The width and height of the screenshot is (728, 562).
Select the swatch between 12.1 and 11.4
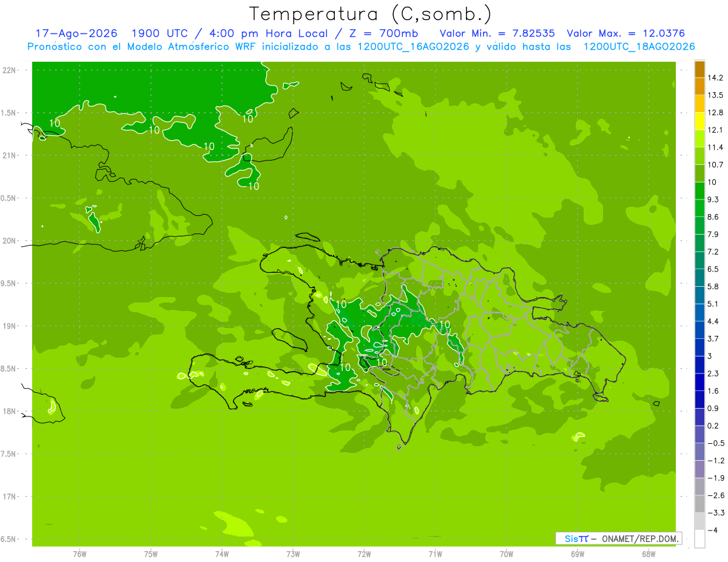tap(699, 138)
